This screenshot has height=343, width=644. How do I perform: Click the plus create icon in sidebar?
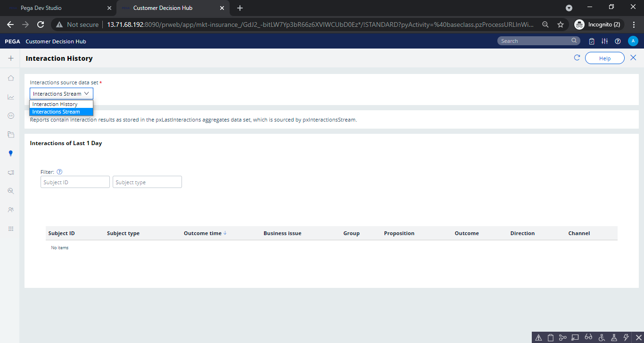(10, 58)
